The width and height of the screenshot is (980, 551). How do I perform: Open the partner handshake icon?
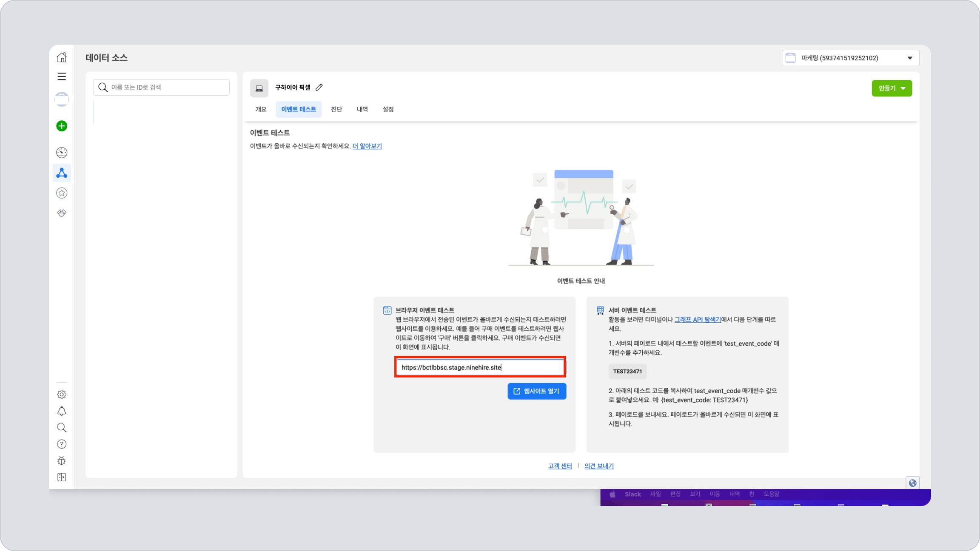(x=62, y=213)
